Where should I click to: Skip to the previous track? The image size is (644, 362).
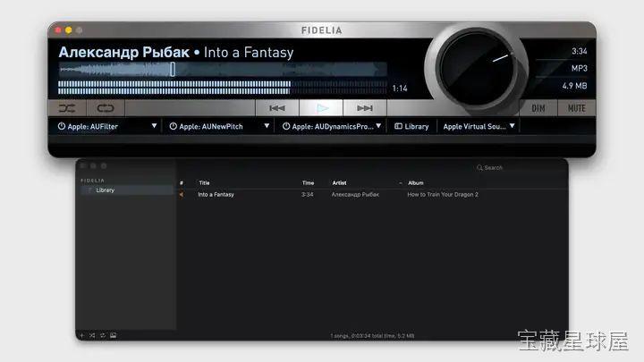click(x=277, y=108)
